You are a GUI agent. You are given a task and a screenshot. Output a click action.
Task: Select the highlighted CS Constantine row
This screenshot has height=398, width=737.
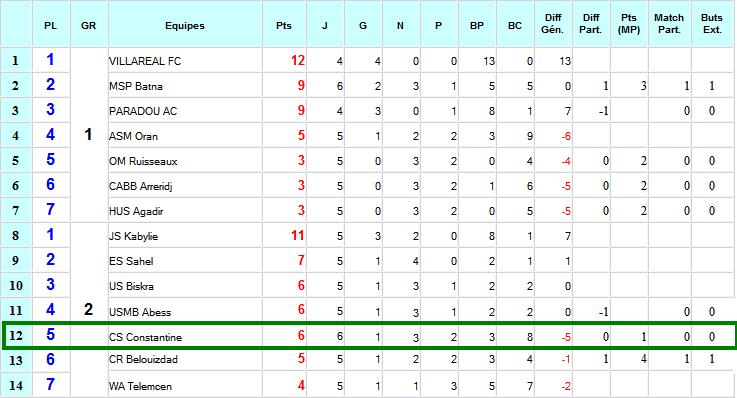click(369, 336)
